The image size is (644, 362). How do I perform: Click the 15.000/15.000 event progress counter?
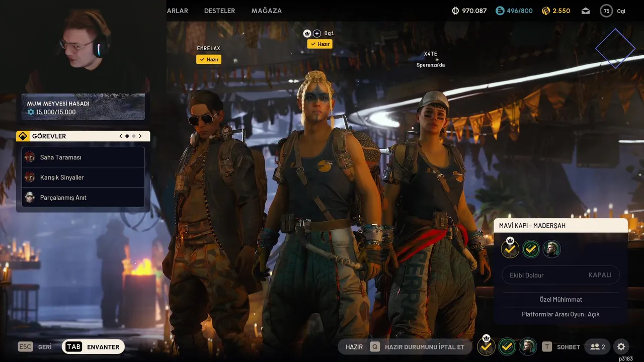pos(56,112)
